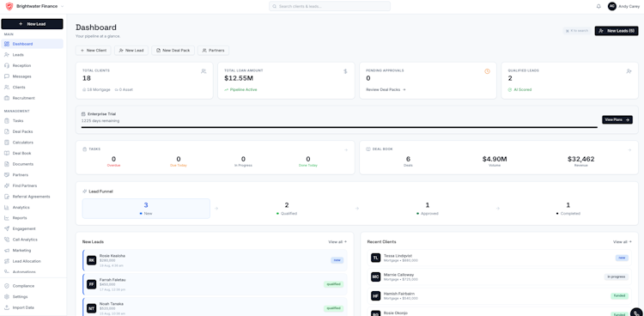Open Hamish Fairbairn client row
Viewport: 644px width, 316px height.
pos(500,296)
